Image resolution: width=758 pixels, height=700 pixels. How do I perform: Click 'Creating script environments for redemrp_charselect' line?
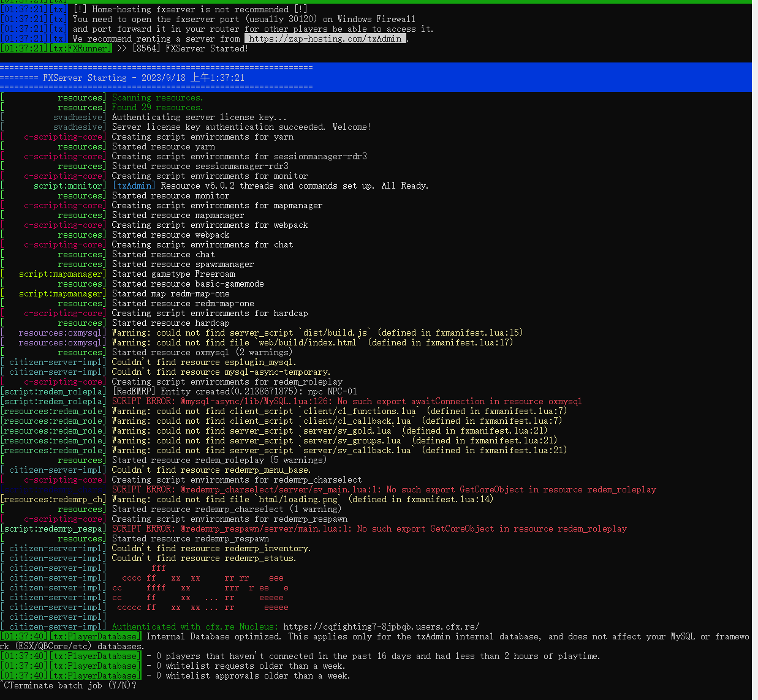pos(237,480)
